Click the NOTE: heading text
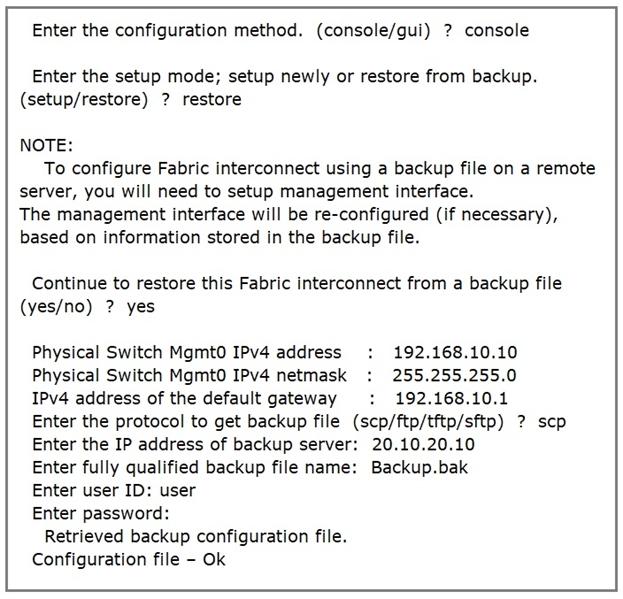Image resolution: width=623 pixels, height=599 pixels. point(46,145)
